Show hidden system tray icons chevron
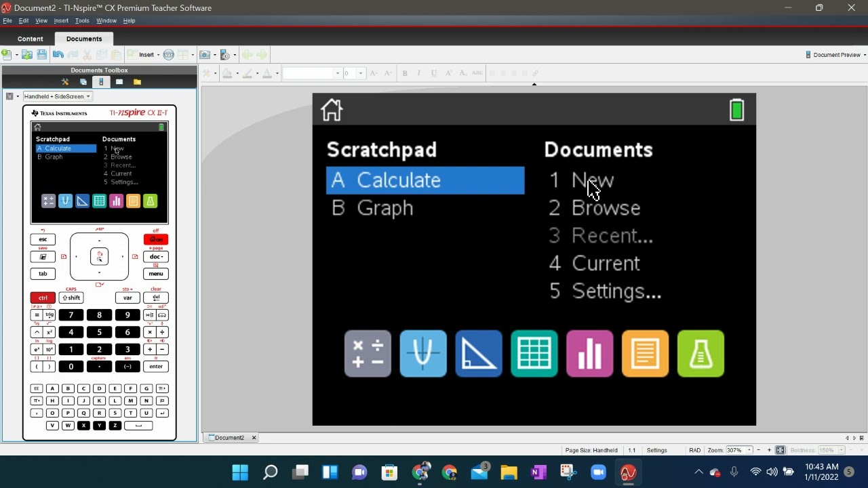Screen dimensions: 868x488 pyautogui.click(x=698, y=472)
